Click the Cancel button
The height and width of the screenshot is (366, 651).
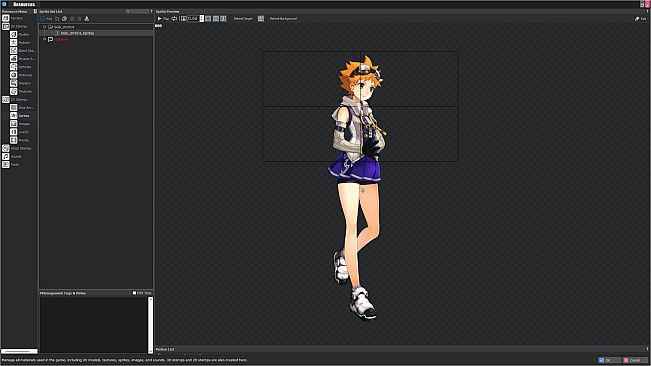coord(635,360)
